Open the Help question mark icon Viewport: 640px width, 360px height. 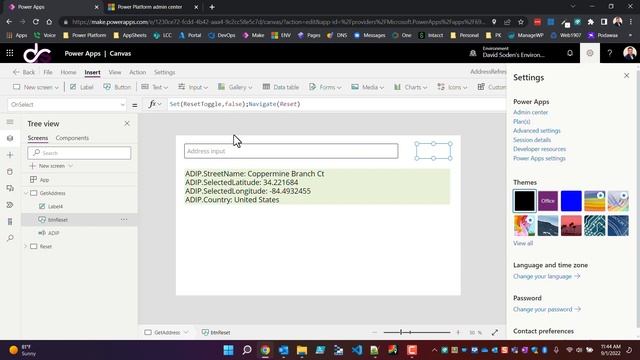[x=609, y=53]
